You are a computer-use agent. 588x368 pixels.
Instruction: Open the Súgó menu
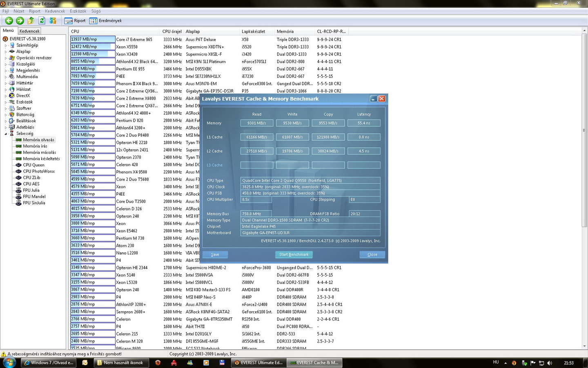[96, 11]
